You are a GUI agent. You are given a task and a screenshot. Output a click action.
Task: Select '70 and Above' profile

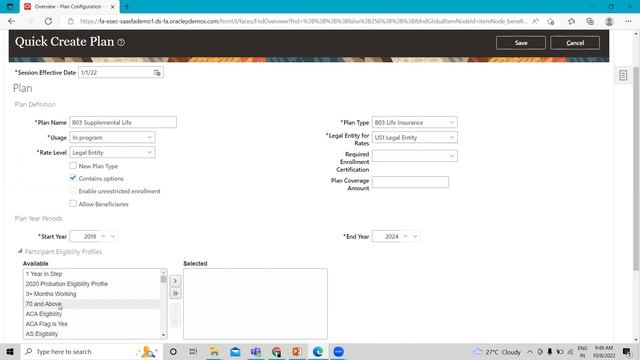pos(92,304)
